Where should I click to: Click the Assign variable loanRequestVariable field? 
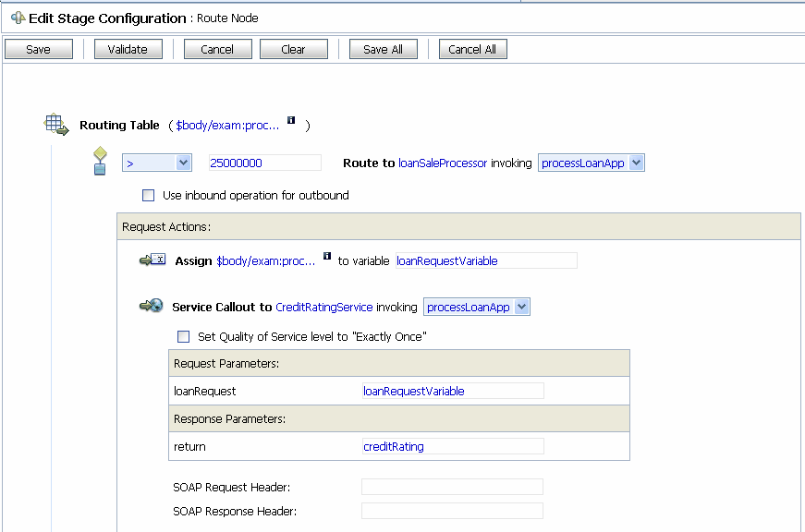pos(486,260)
